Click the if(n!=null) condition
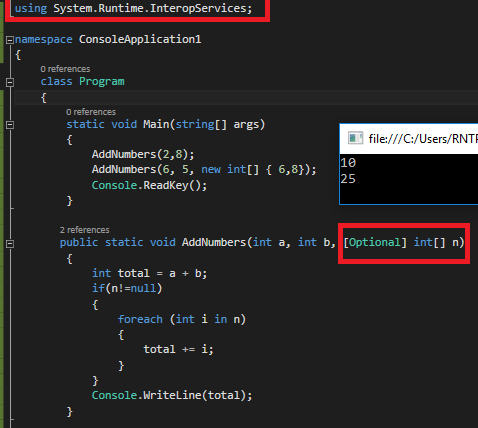 tap(127, 288)
